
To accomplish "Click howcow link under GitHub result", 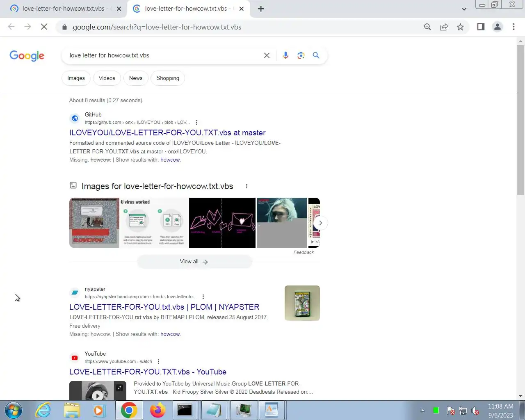I will (x=170, y=160).
